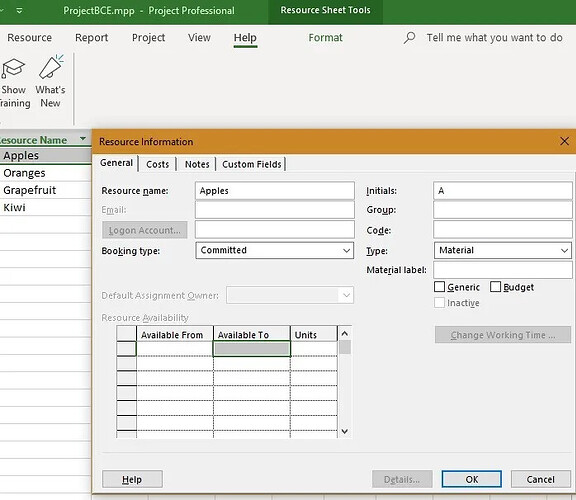Close the Resource Information dialog
The height and width of the screenshot is (500, 576).
[564, 141]
